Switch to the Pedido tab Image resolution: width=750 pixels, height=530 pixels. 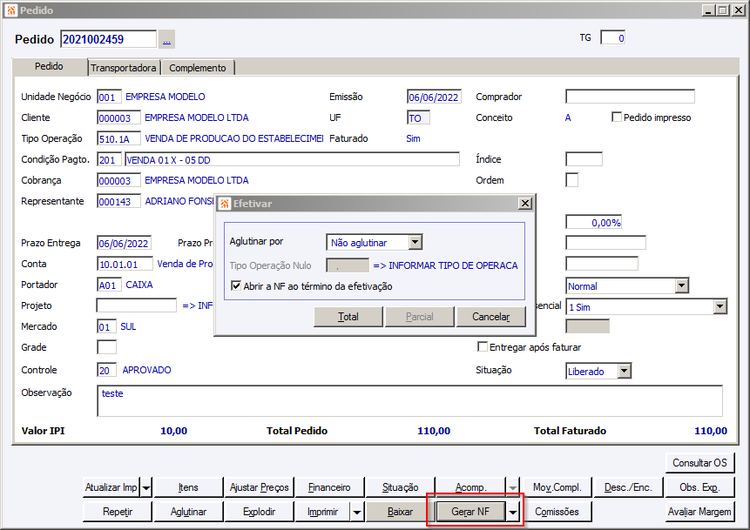49,66
